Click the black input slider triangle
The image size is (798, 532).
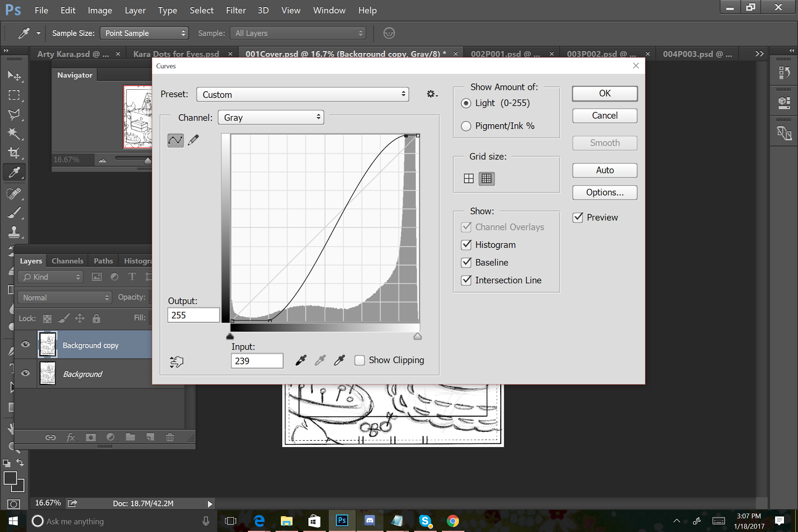tap(230, 337)
